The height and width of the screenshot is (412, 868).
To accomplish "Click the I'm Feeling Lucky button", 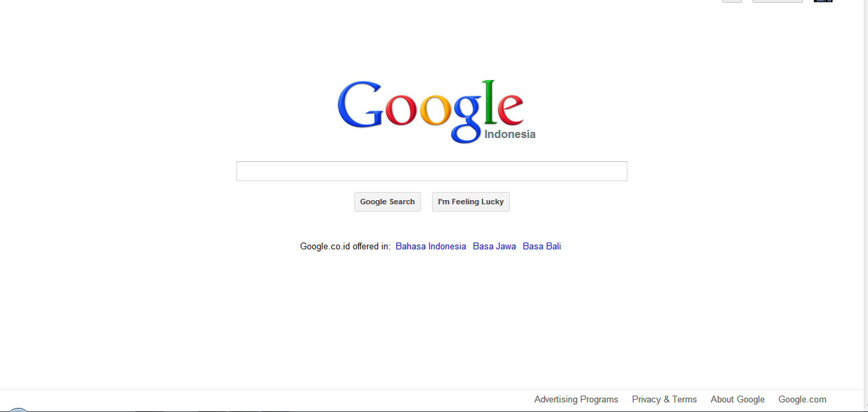I will pos(471,202).
